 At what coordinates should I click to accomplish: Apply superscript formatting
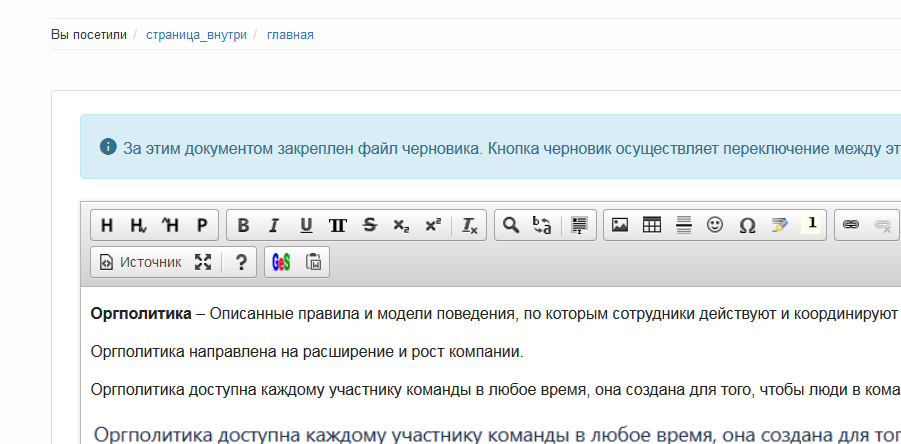433,225
